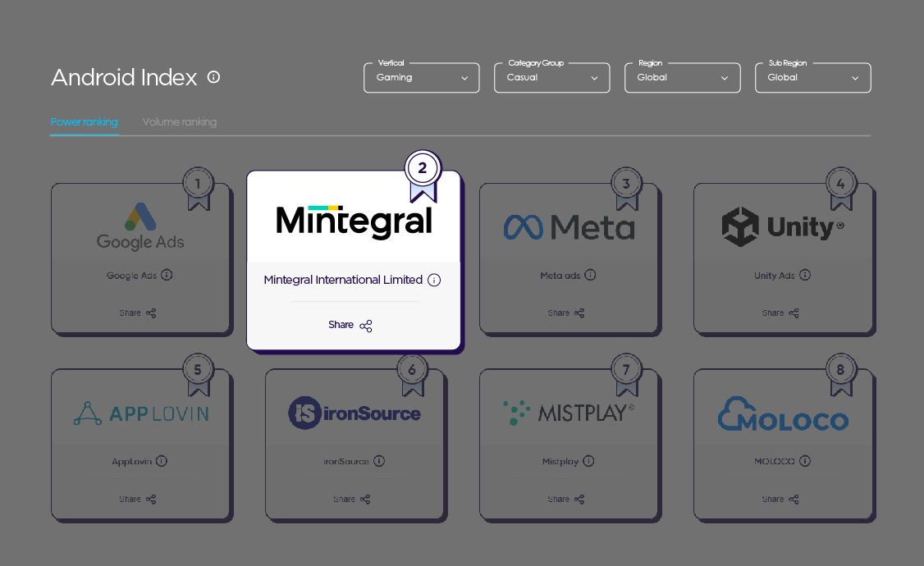Click the share icon on MOLOCO card

(x=794, y=499)
